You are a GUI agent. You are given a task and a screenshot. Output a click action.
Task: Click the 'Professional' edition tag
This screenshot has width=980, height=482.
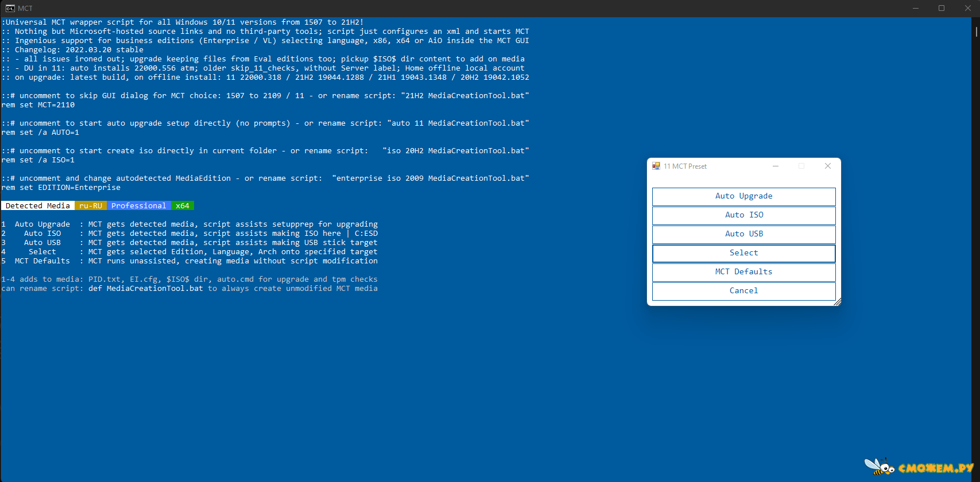pos(139,206)
